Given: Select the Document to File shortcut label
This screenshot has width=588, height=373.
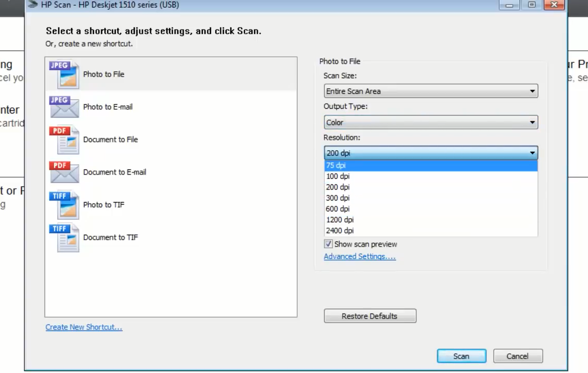Looking at the screenshot, I should [110, 139].
